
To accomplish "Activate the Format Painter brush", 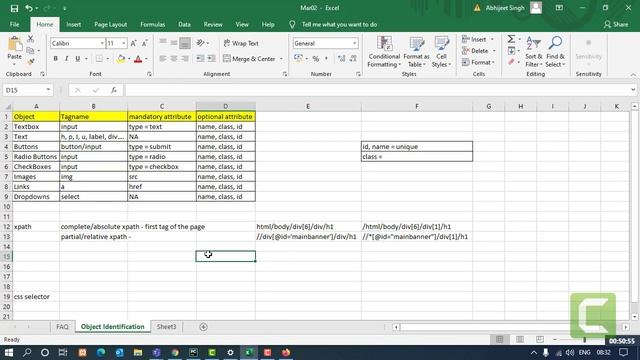I will [31, 62].
